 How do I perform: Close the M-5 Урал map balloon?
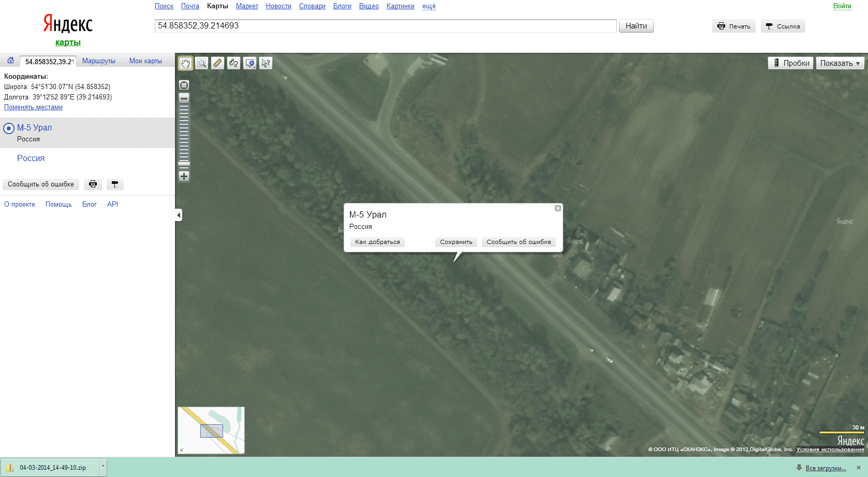558,208
